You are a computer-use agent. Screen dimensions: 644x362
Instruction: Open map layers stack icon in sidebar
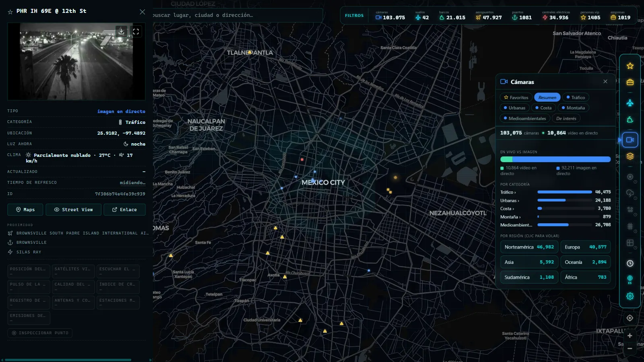pos(630,156)
